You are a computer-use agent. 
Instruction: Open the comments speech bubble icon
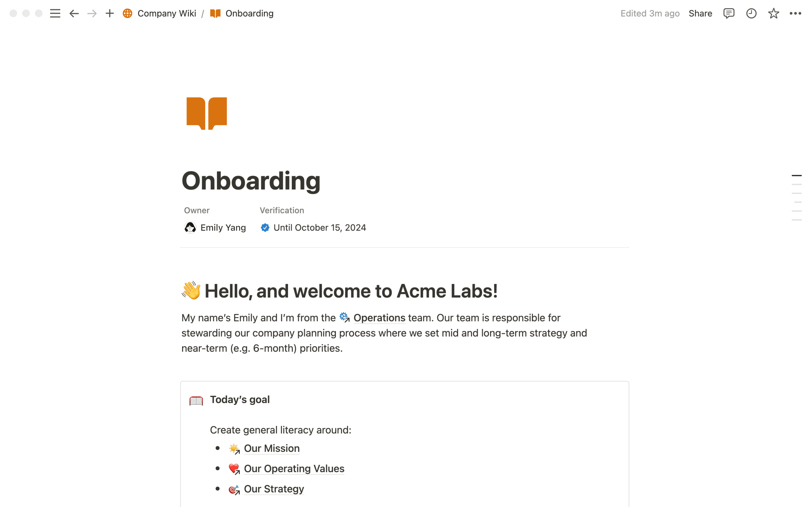[728, 13]
